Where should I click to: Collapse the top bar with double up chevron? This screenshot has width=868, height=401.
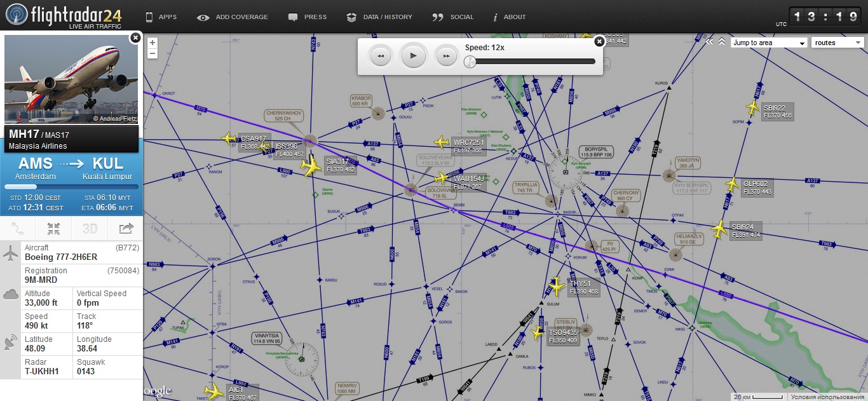721,42
